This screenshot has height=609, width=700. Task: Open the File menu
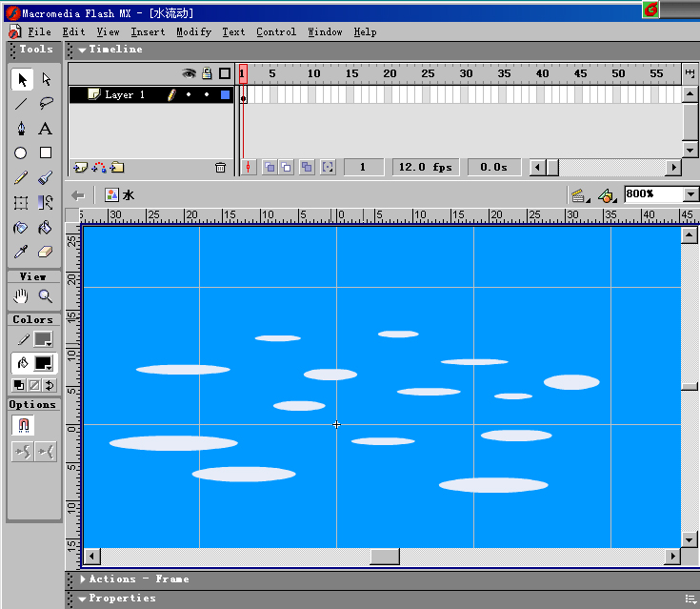[x=39, y=32]
